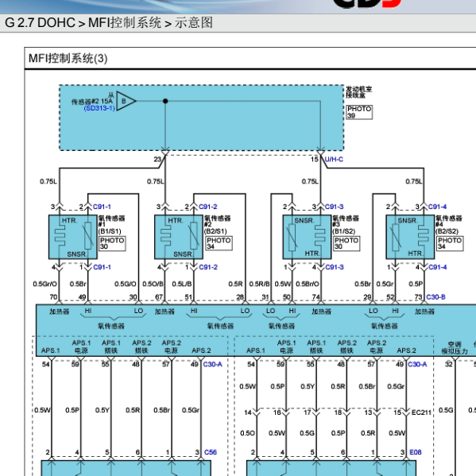Click the title MFI控制系统(3)
The image size is (476, 476).
[x=68, y=58]
